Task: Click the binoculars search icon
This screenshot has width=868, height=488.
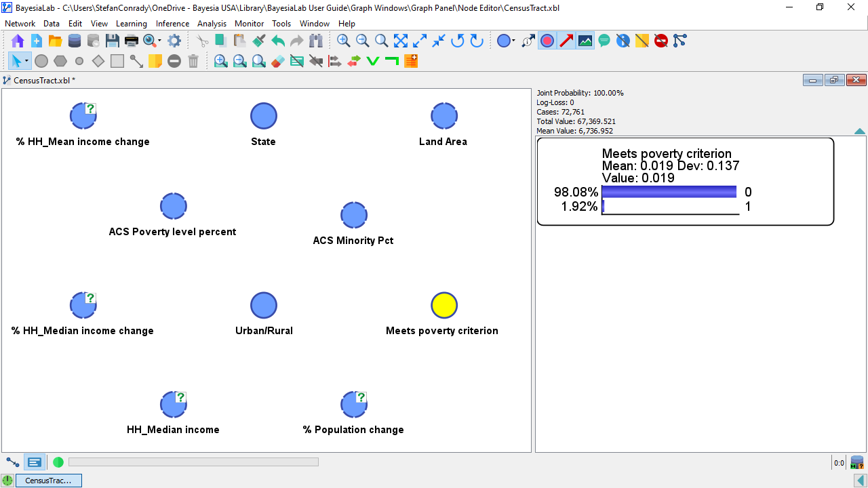Action: pos(316,41)
